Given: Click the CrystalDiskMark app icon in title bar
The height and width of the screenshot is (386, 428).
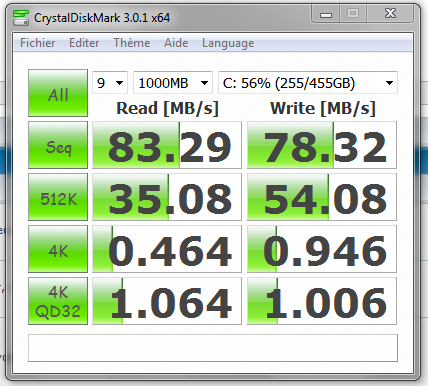Looking at the screenshot, I should 21,18.
